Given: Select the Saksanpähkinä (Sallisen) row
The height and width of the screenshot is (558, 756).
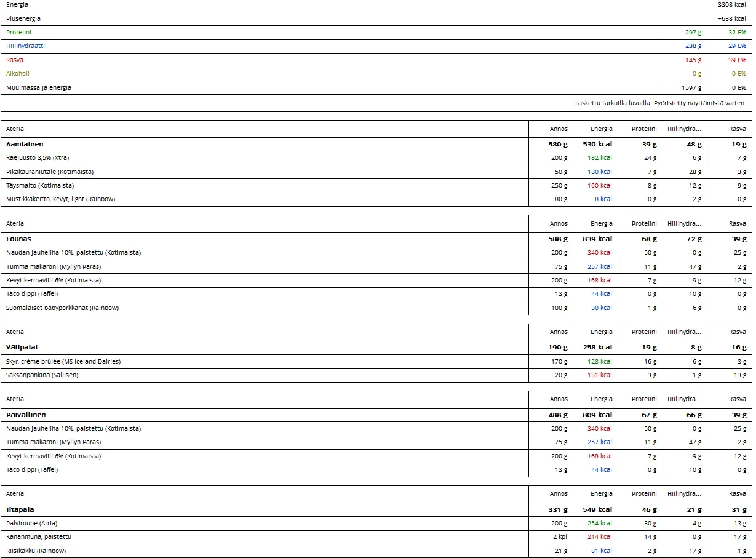Looking at the screenshot, I should click(x=42, y=375).
